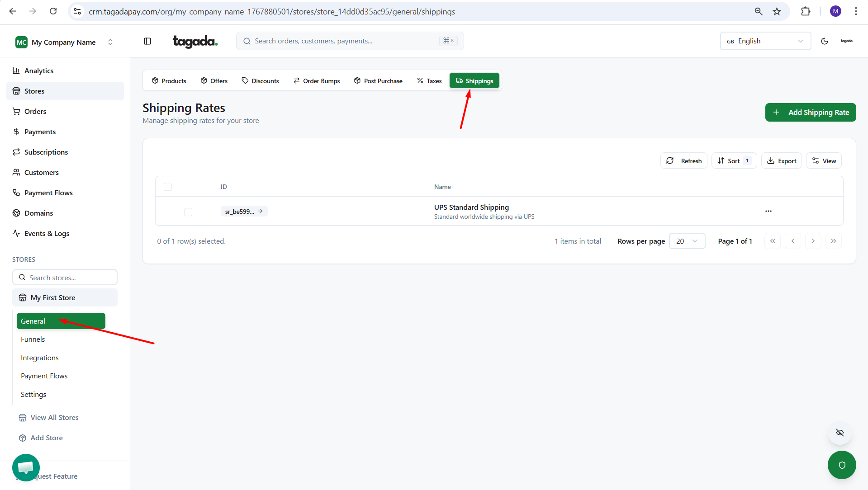Open Rows per page dropdown

(x=687, y=241)
